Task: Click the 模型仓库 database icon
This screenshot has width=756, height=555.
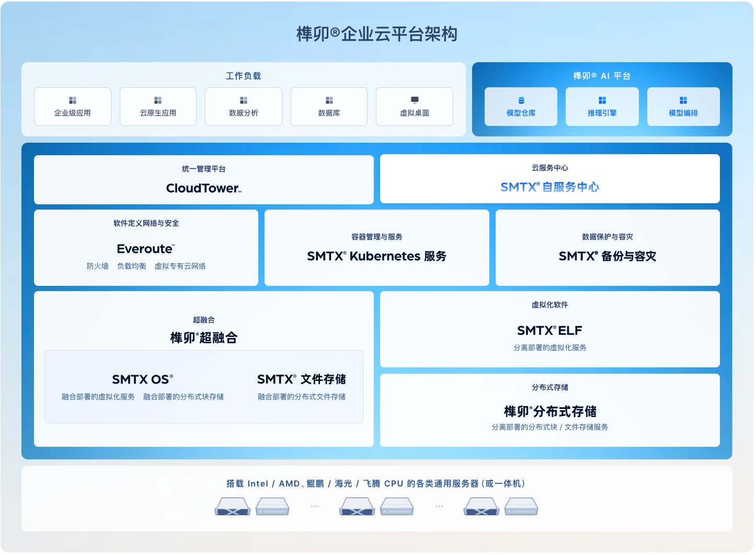Action: (521, 100)
